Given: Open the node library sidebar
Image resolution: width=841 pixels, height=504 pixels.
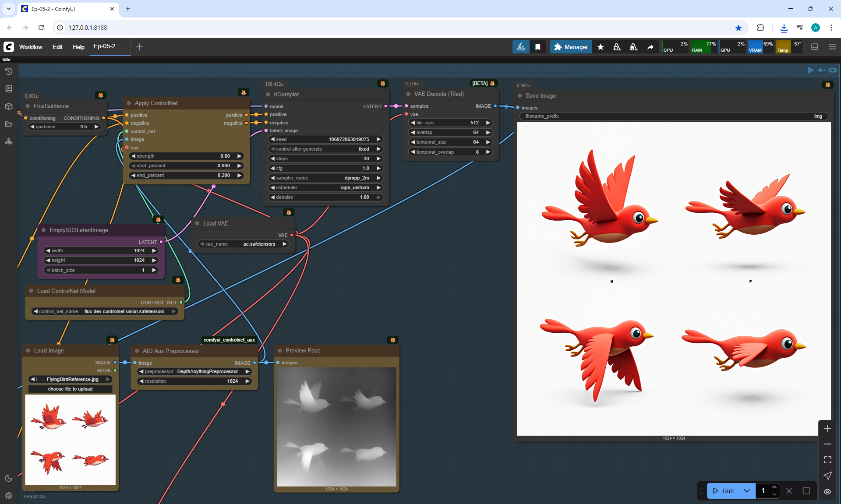Looking at the screenshot, I should coord(8,89).
